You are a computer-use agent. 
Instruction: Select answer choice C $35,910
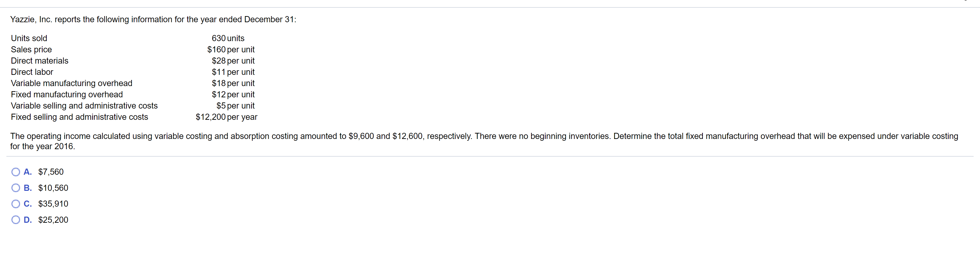click(x=53, y=204)
